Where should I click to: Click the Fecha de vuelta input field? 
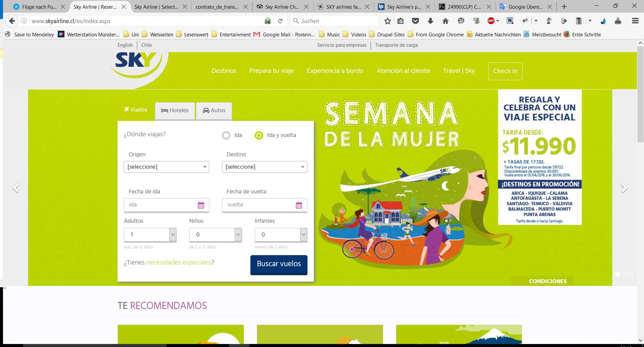click(x=265, y=205)
